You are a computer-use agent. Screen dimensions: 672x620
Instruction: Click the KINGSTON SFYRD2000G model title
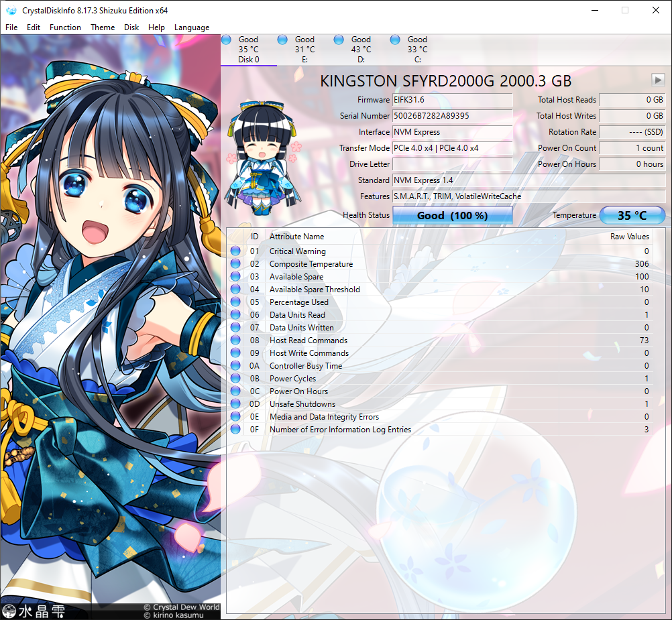click(446, 81)
